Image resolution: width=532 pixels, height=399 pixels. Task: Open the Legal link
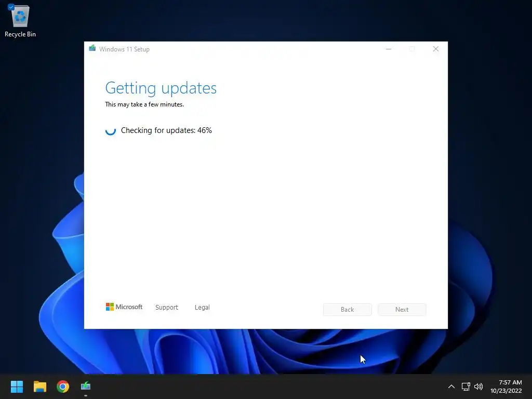[x=202, y=308]
